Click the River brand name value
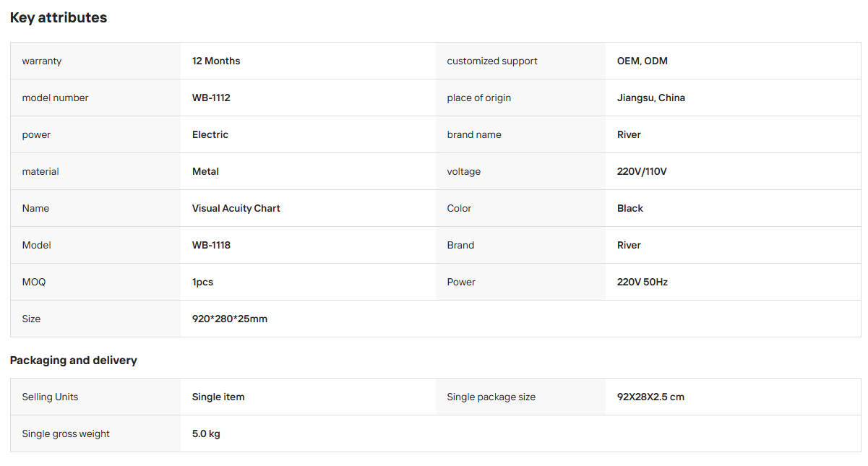This screenshot has width=868, height=466. [629, 134]
